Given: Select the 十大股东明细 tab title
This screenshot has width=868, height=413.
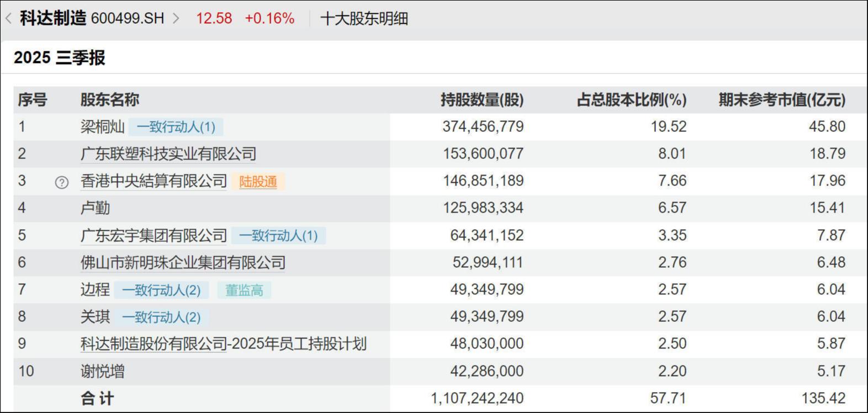Looking at the screenshot, I should 364,18.
